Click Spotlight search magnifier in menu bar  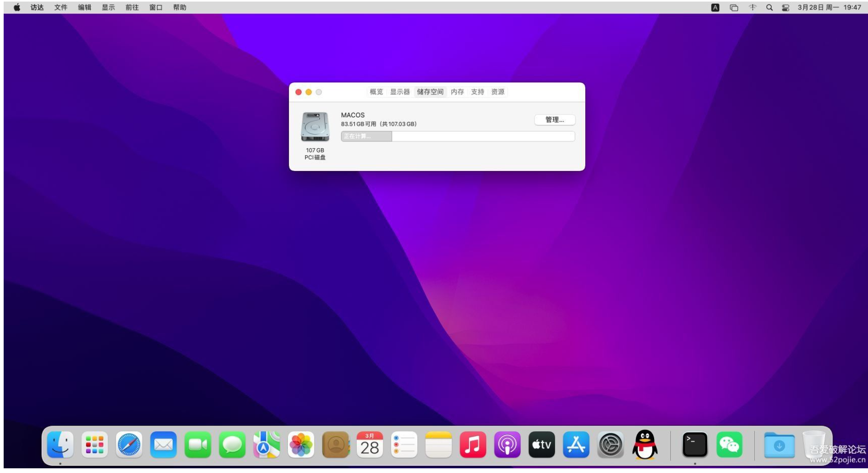769,7
